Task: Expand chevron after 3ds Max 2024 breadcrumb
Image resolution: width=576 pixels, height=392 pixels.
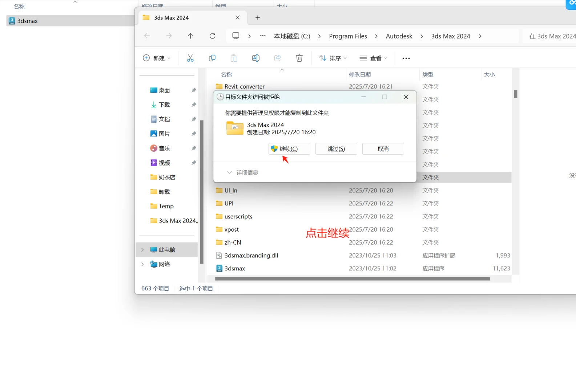Action: pos(480,36)
